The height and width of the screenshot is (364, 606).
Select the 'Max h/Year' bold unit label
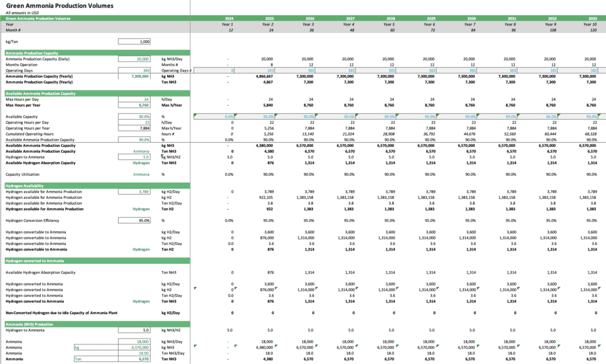click(172, 105)
